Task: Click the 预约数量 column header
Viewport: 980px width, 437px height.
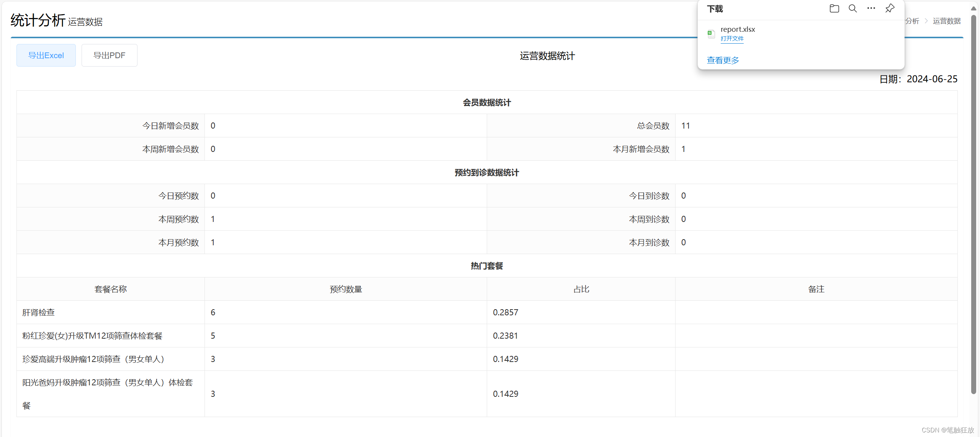Action: [345, 289]
